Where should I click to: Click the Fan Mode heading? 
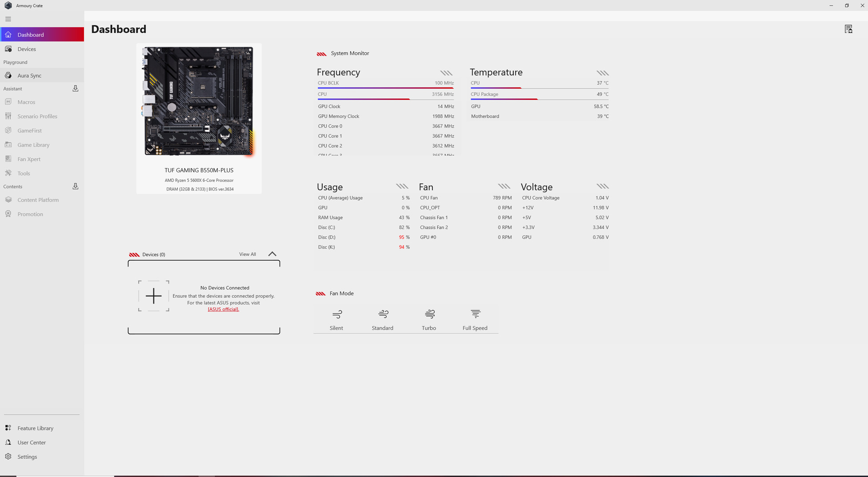pos(341,294)
